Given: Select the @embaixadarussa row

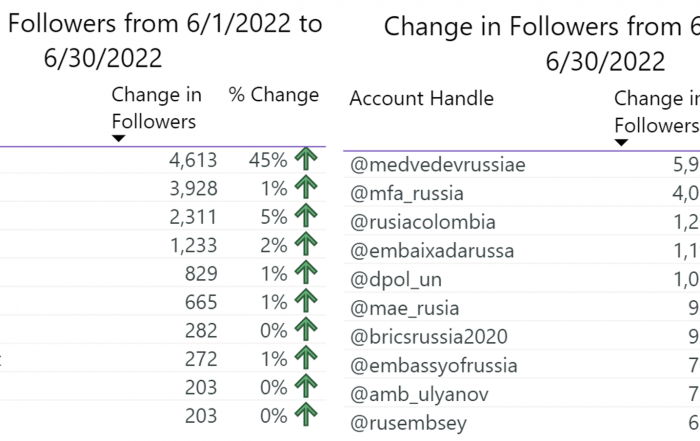Looking at the screenshot, I should 521,251.
